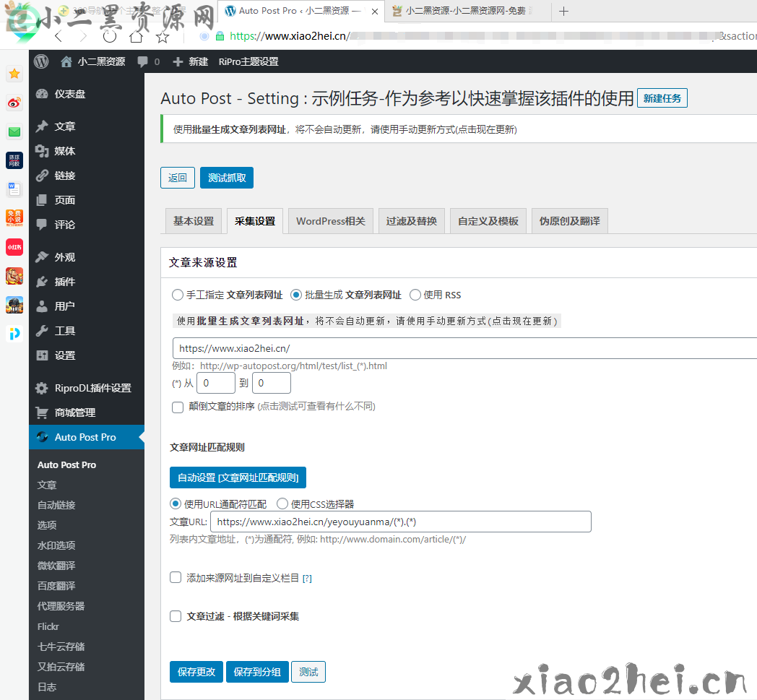Switch to the 伪原创及翻译 tab
Viewport: 757px width, 700px height.
click(570, 221)
